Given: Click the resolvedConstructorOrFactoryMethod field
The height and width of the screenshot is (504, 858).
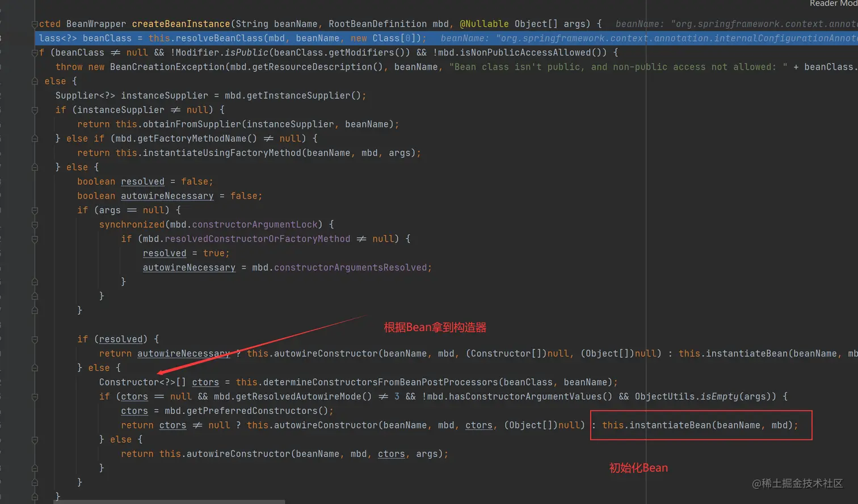Looking at the screenshot, I should pos(258,239).
